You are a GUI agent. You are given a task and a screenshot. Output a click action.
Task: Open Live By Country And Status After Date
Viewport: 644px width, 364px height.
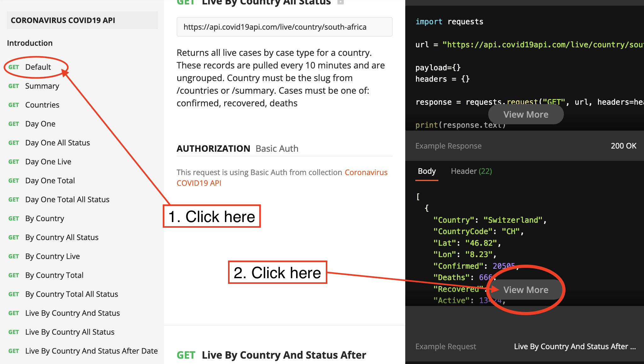[x=91, y=351]
